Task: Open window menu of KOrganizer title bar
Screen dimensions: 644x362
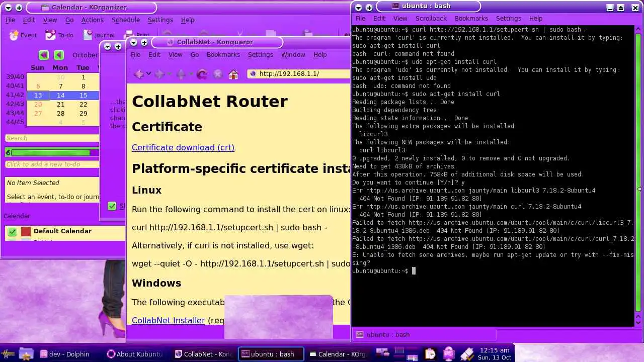Action: click(x=7, y=8)
